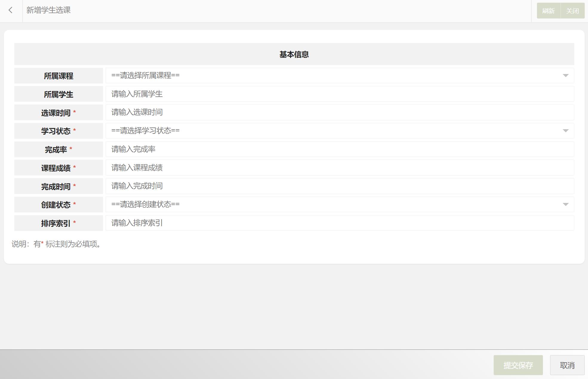Focus the 选课时间 input field
This screenshot has height=379, width=588.
tap(339, 113)
